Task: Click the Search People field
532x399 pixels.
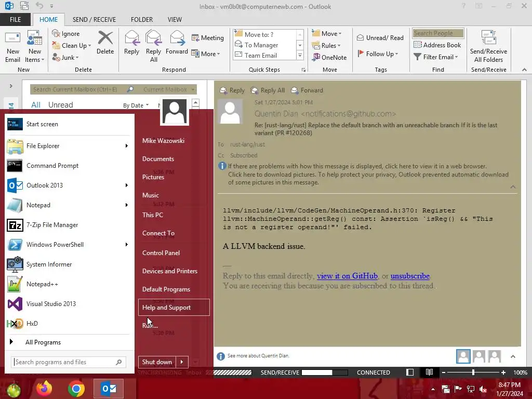Action: (x=437, y=33)
